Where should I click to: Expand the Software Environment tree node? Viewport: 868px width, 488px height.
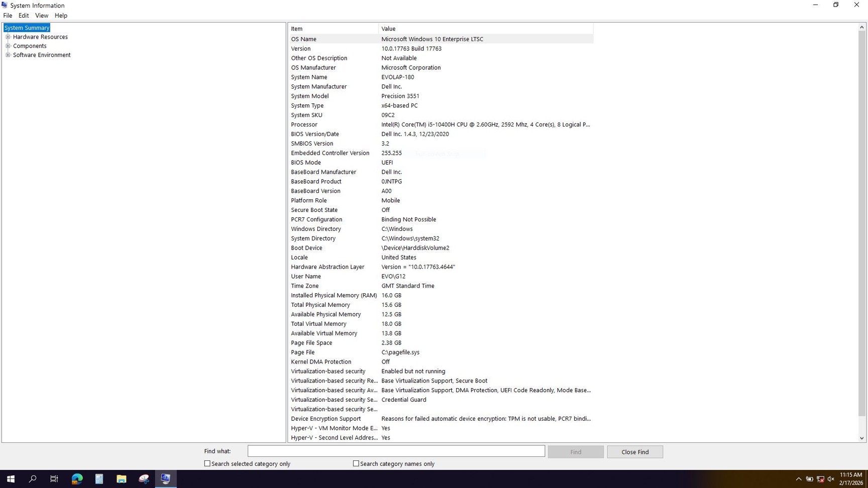point(8,55)
